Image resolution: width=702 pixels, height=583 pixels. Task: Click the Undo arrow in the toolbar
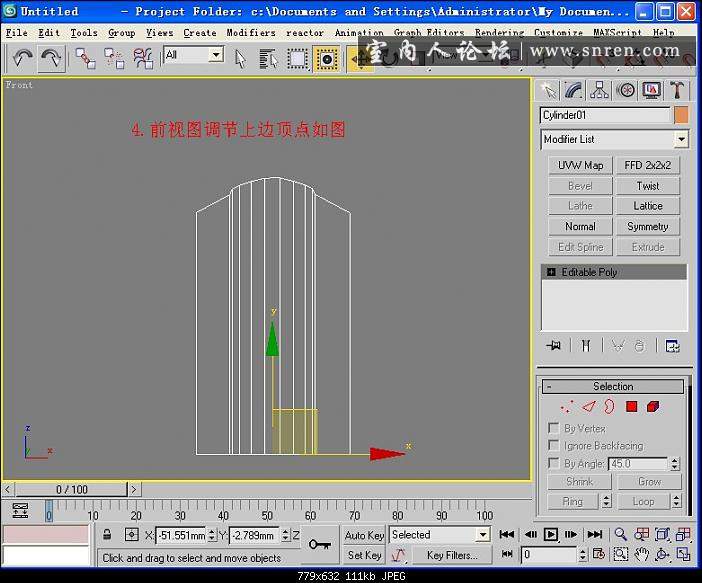pyautogui.click(x=23, y=57)
